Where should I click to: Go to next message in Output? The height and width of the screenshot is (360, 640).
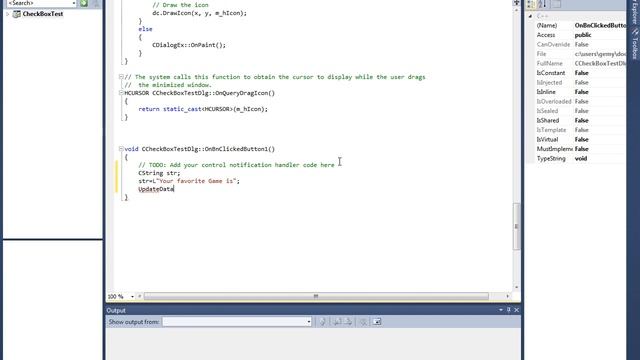[348, 322]
